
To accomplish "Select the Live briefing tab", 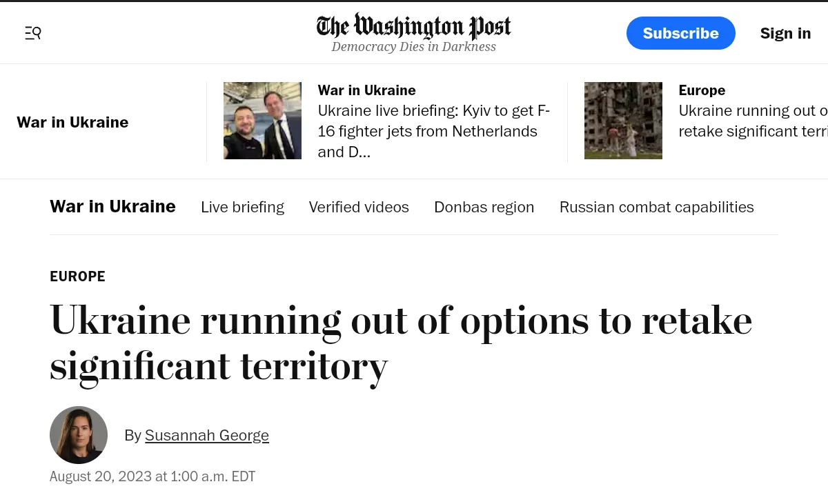I will pos(242,207).
